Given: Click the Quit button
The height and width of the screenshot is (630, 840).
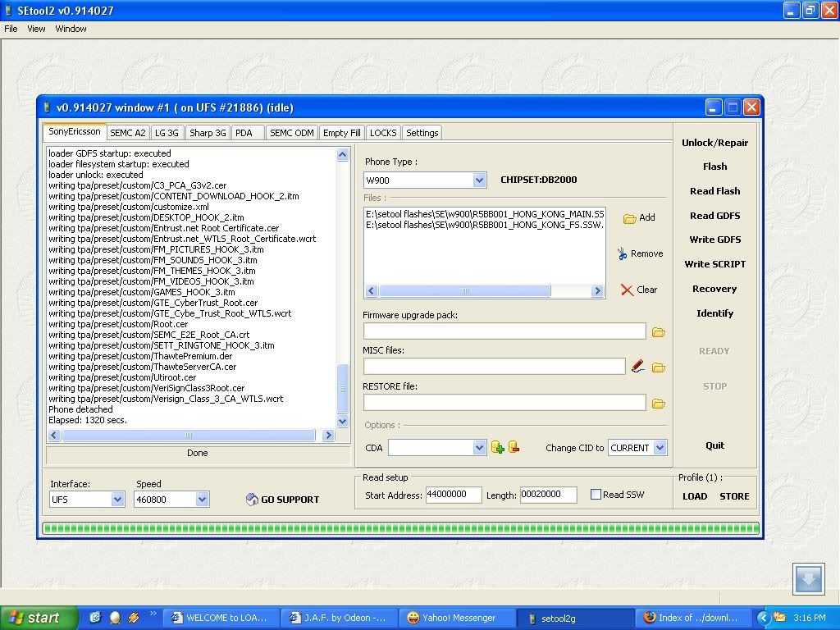Looking at the screenshot, I should click(714, 445).
